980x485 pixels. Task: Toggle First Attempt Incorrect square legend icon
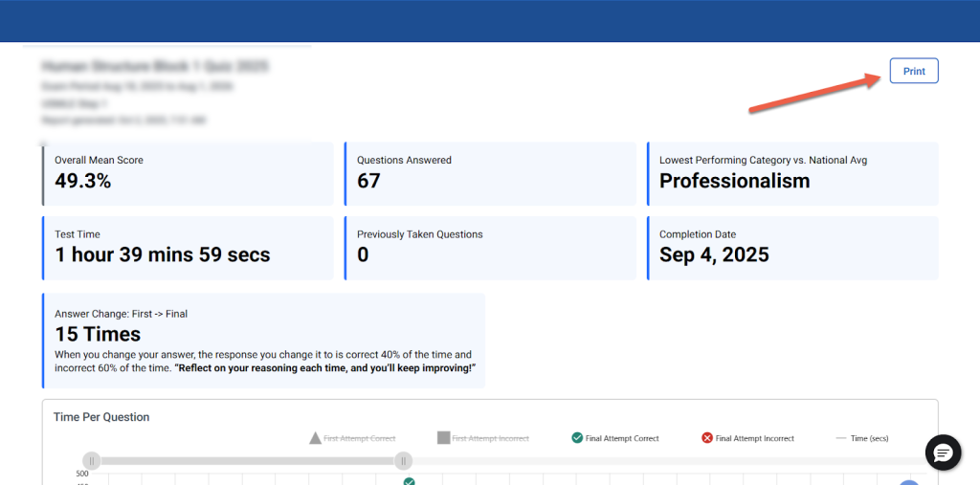[x=443, y=438]
